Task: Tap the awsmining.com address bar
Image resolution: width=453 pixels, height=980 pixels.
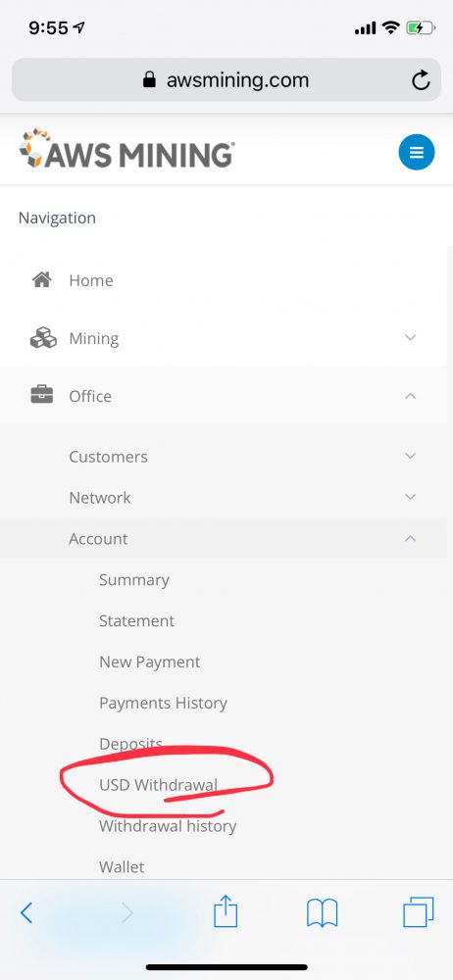Action: coord(226,80)
